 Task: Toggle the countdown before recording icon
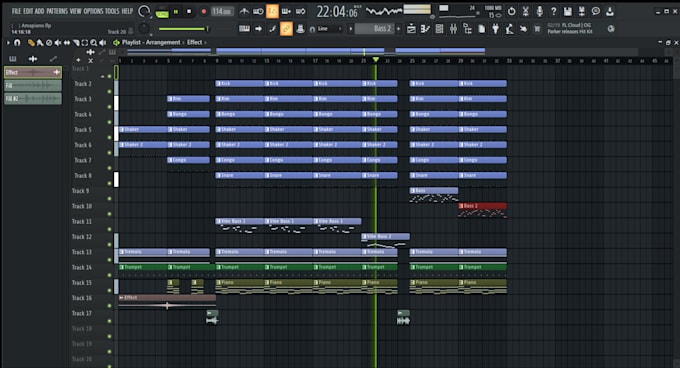click(x=272, y=11)
